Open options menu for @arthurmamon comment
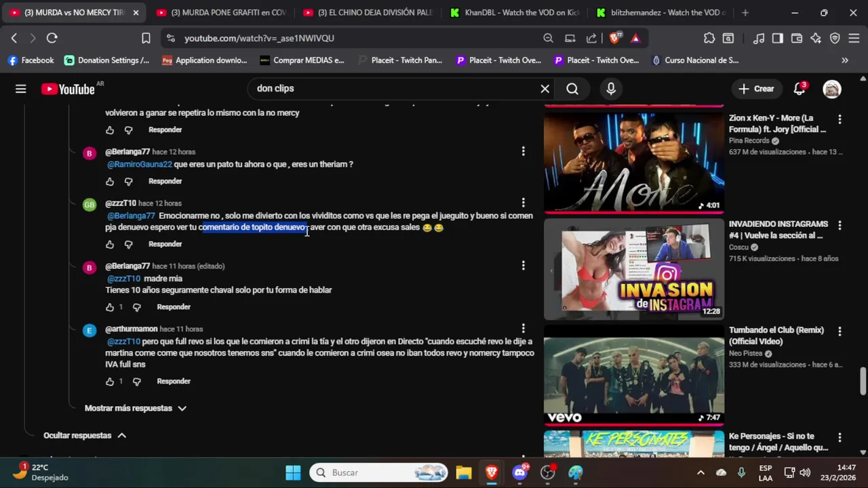This screenshot has width=868, height=488. tap(523, 329)
